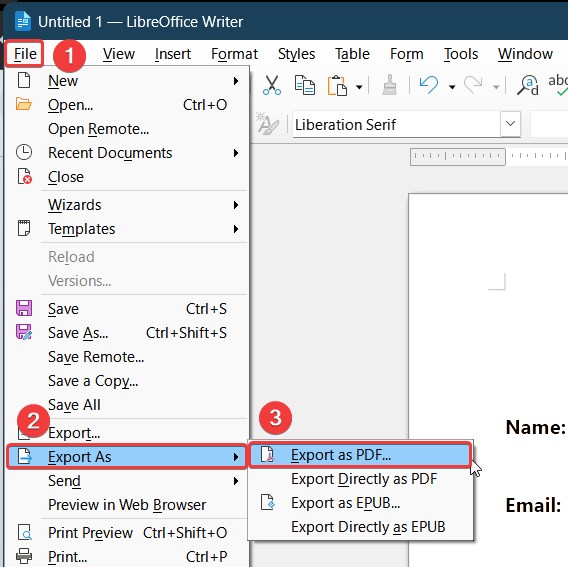Open the Format menu
This screenshot has height=567, width=568.
(x=234, y=54)
